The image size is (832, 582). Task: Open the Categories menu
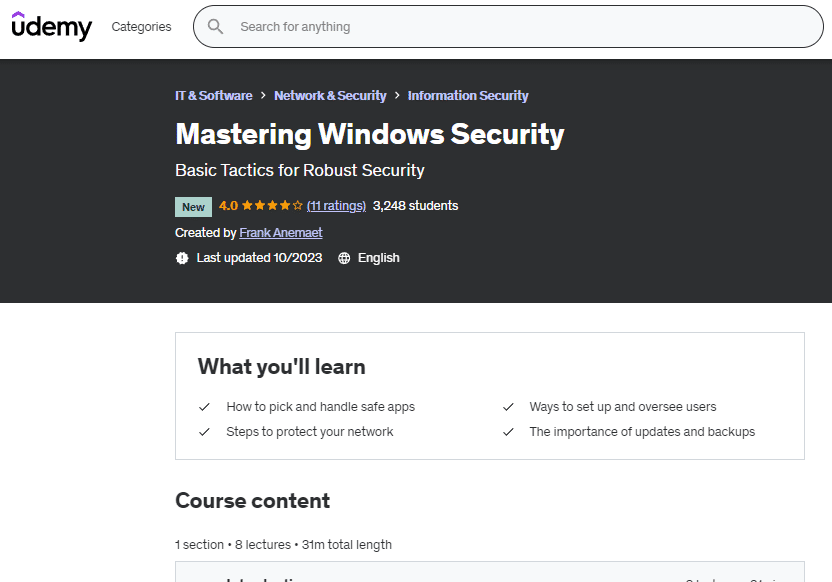[x=141, y=27]
